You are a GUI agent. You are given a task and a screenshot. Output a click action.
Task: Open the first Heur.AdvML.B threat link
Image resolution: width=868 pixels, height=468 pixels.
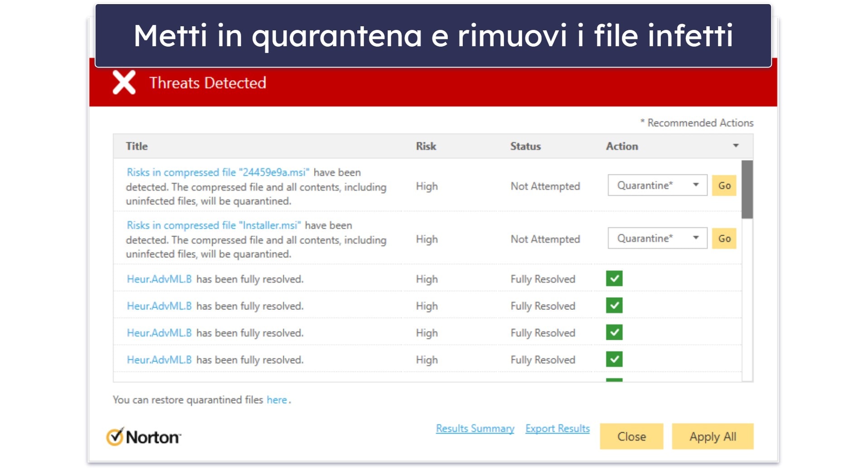tap(159, 279)
